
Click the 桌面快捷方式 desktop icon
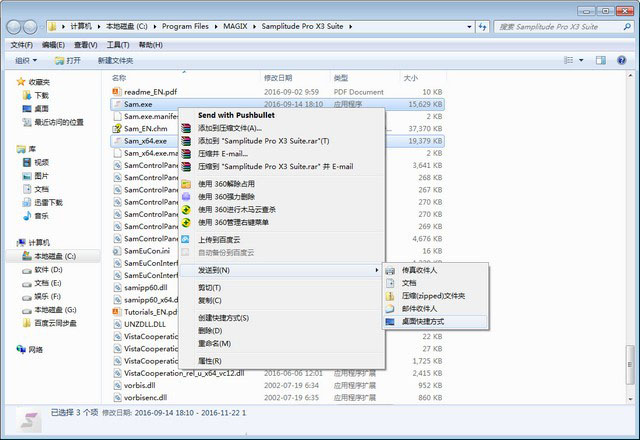[390, 322]
